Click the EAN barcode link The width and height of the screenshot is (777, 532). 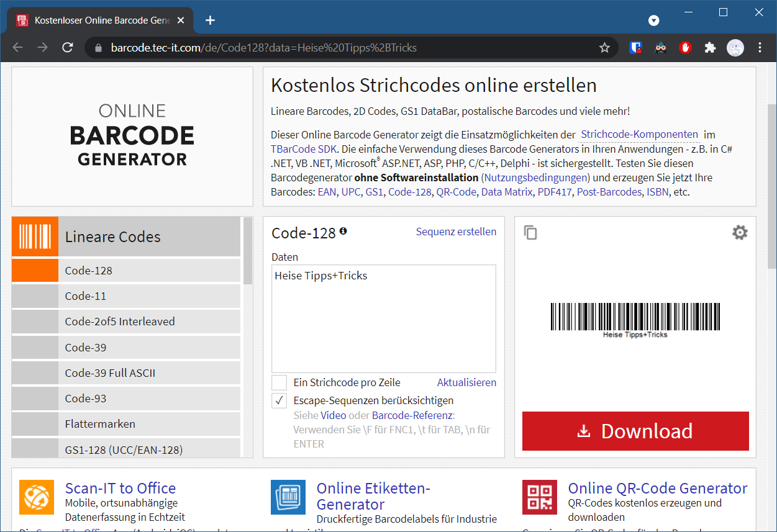pyautogui.click(x=327, y=192)
